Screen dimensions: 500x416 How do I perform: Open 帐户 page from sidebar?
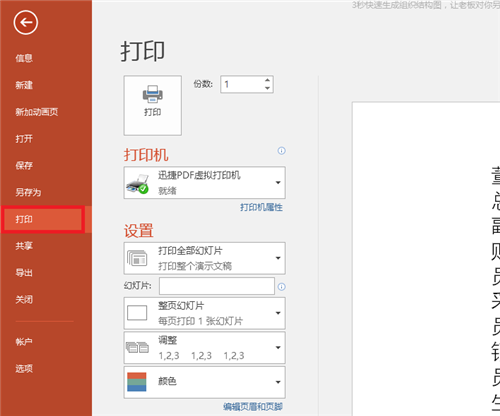[x=24, y=342]
